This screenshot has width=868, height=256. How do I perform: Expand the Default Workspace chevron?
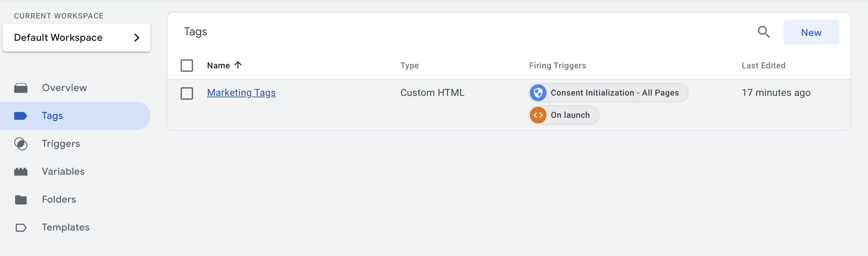coord(137,38)
